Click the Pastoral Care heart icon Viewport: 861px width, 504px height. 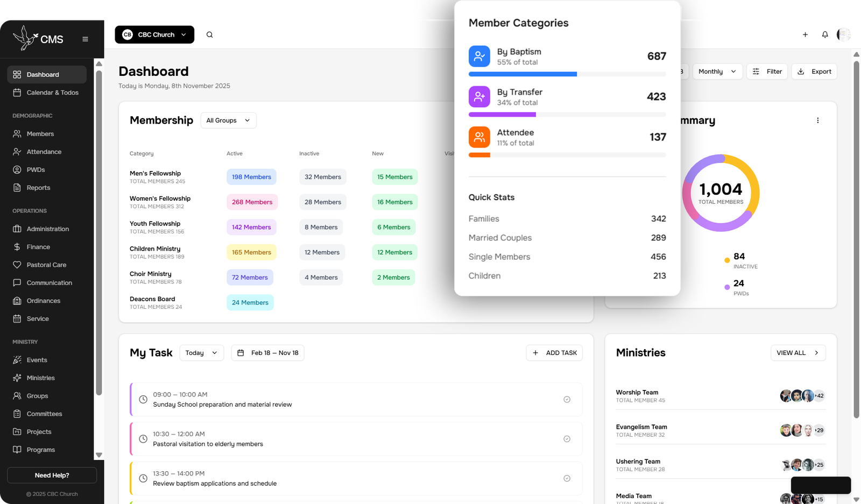pos(17,265)
